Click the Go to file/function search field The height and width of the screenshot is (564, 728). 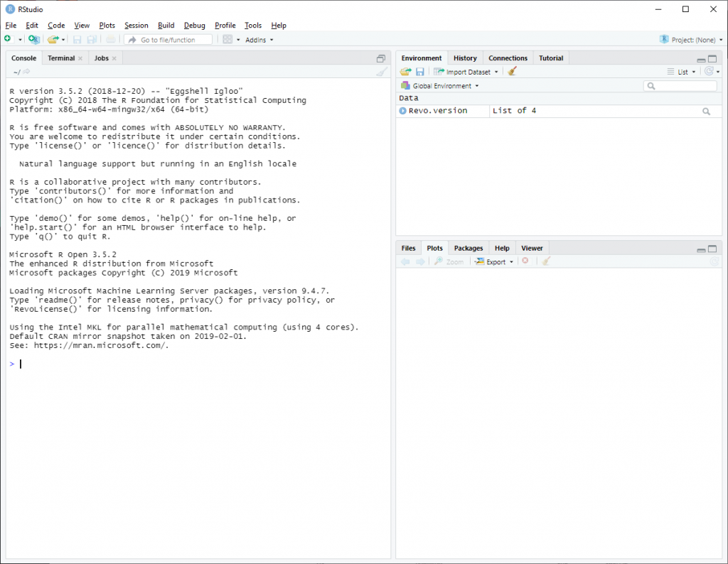click(x=168, y=40)
